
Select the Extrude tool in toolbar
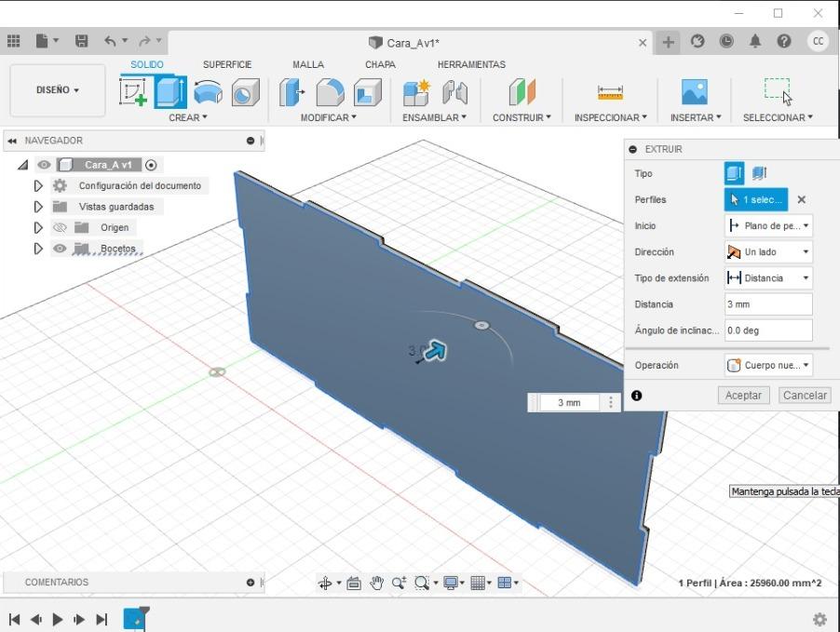[x=170, y=91]
